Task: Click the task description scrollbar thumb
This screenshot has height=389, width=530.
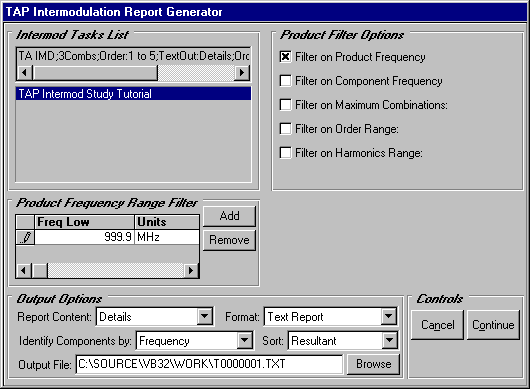Action: click(x=95, y=73)
